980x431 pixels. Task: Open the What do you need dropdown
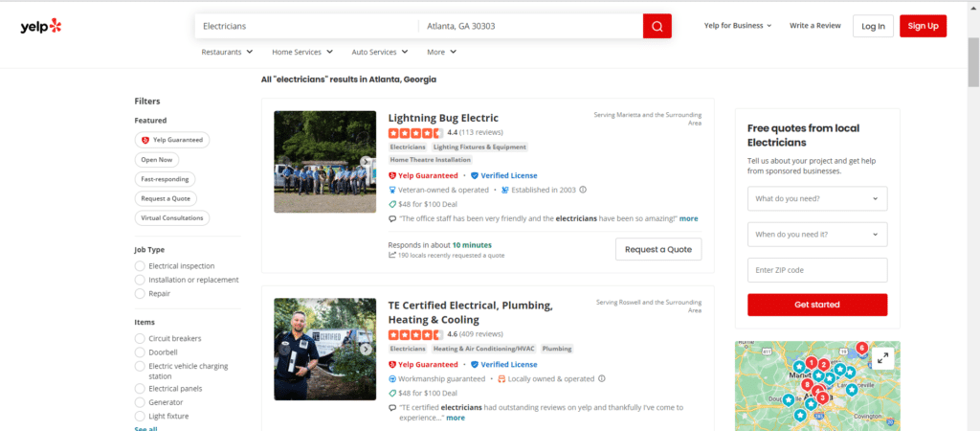pos(817,199)
